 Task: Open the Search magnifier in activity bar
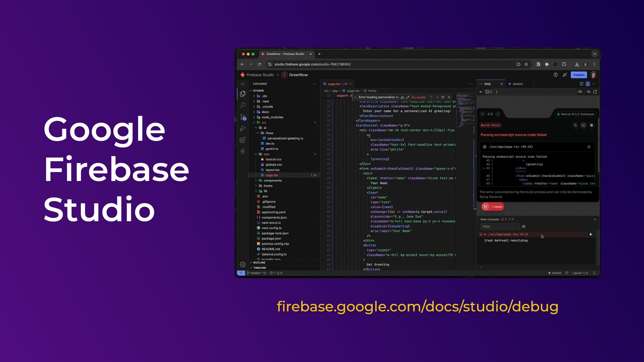pos(243,105)
